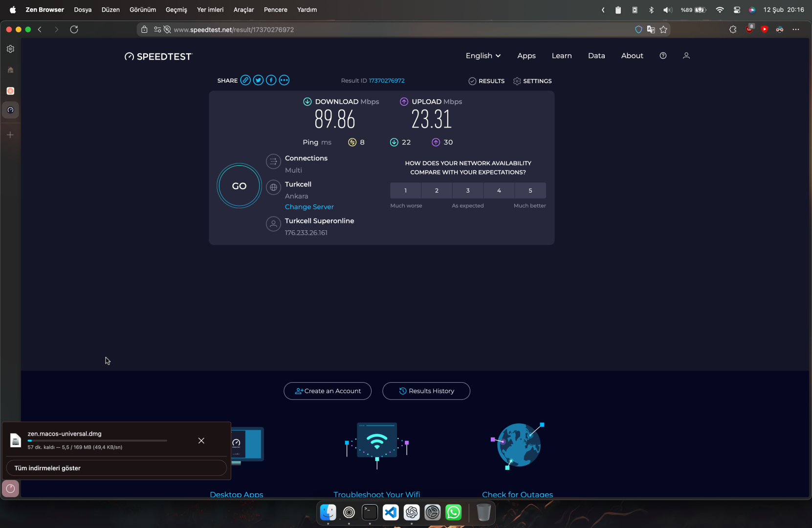
Task: Copy the result link via share link icon
Action: [245, 80]
